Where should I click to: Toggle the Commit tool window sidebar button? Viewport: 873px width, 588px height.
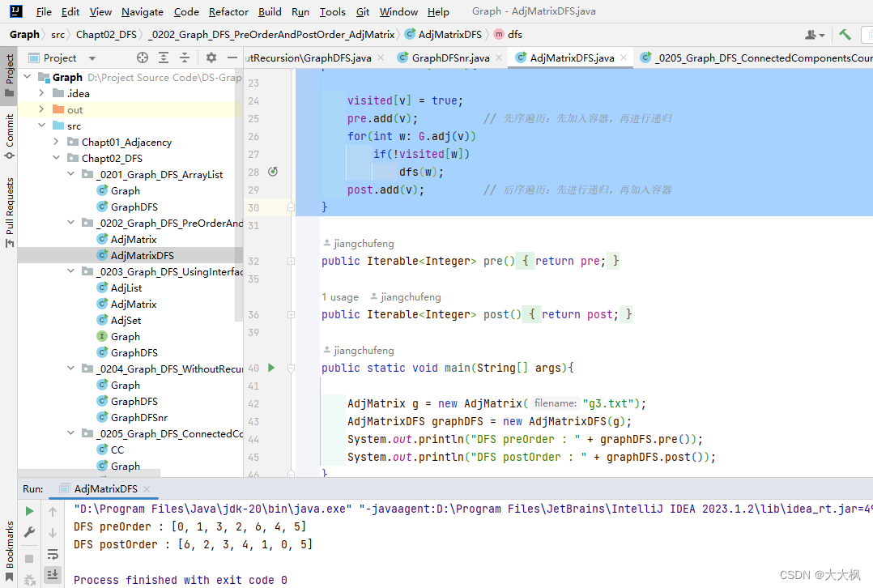(x=9, y=136)
